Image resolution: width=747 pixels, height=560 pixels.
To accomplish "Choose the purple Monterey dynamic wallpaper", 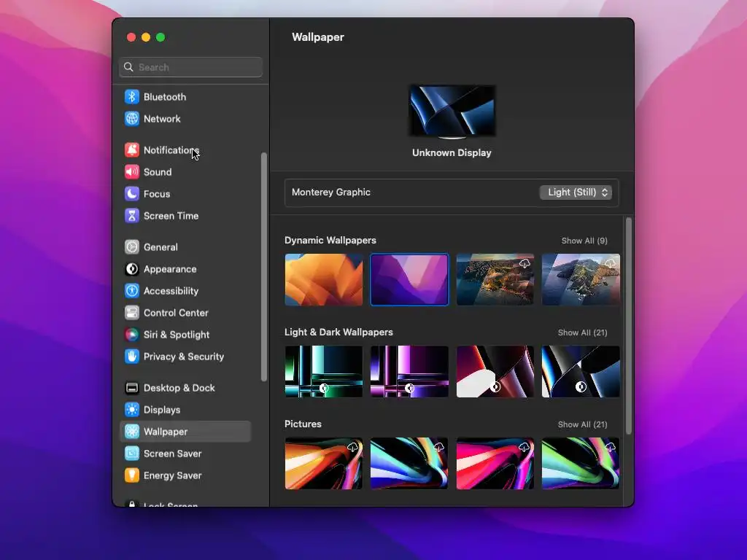I will [409, 279].
